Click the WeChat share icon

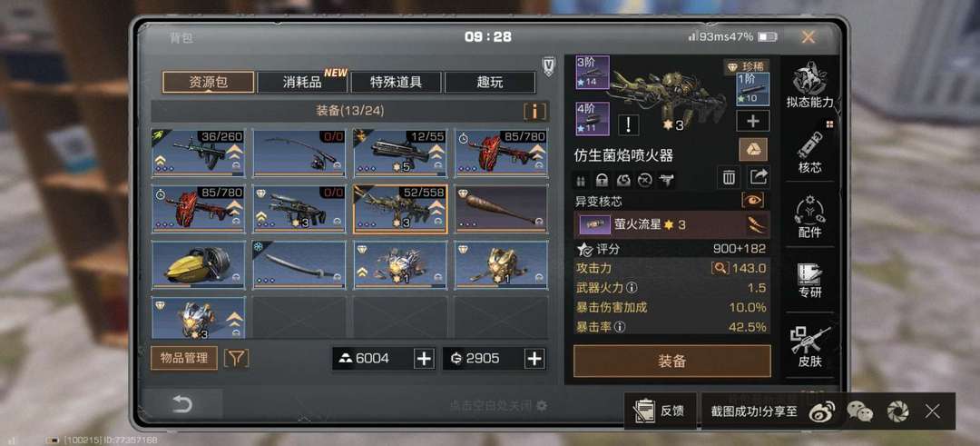pyautogui.click(x=860, y=411)
